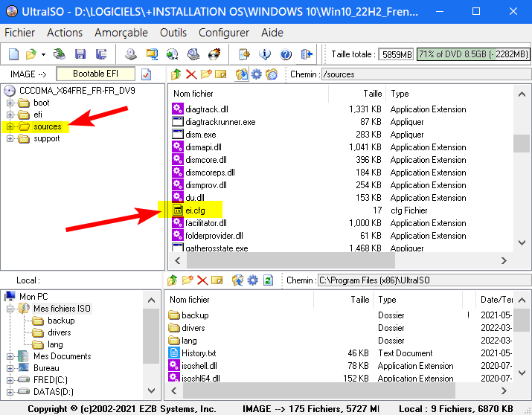Collapse the Mes fichiers ISO node
532x415 pixels.
10,309
